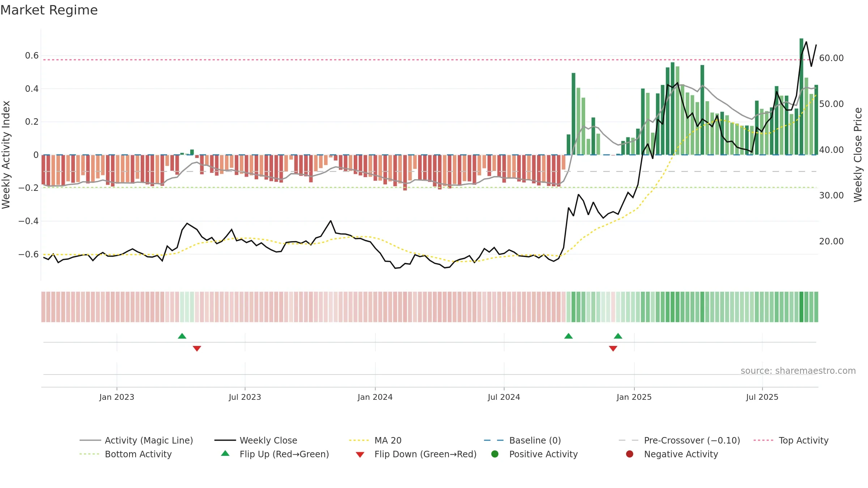Viewport: 868px width, 488px height.
Task: Click the Market Regime chart title
Action: point(49,10)
